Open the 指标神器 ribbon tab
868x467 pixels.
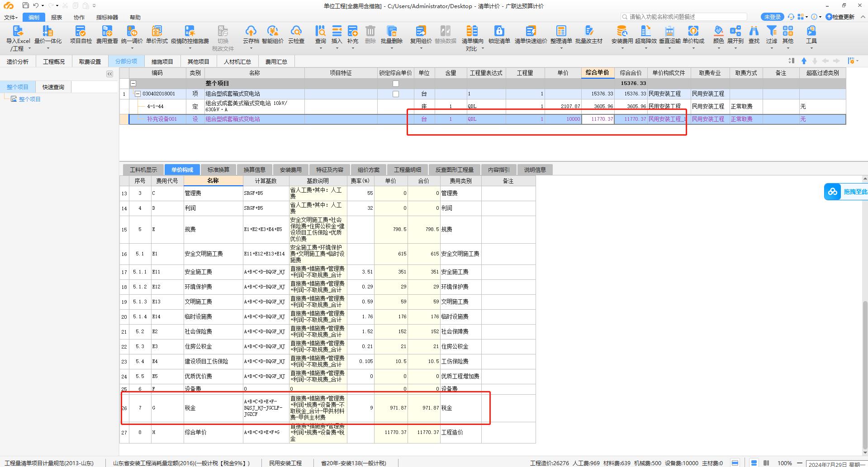(x=107, y=17)
